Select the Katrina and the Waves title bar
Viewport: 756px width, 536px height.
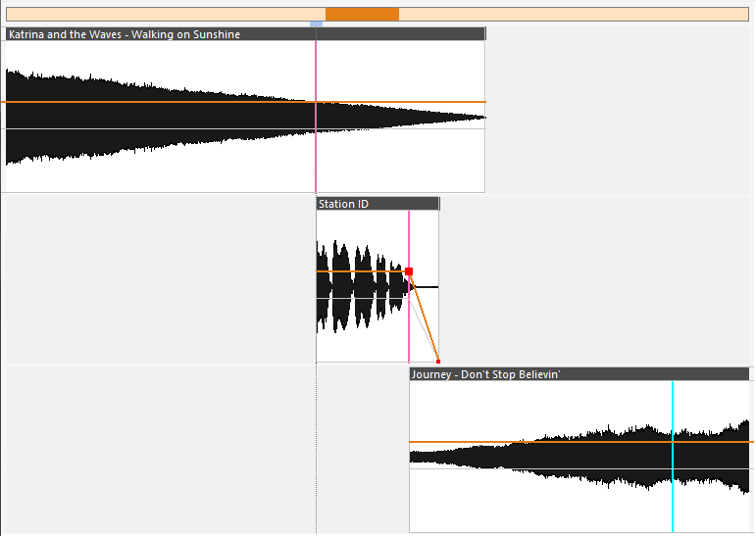click(245, 34)
